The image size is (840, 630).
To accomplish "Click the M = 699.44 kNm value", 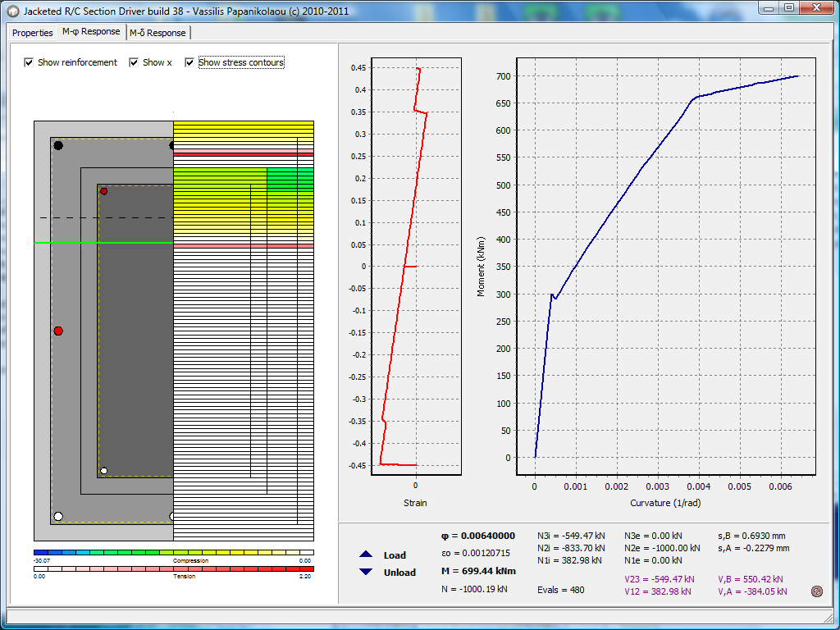I will (478, 571).
